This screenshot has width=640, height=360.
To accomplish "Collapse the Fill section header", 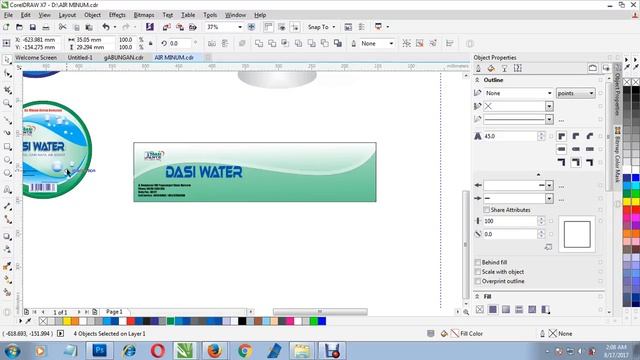I will 477,296.
